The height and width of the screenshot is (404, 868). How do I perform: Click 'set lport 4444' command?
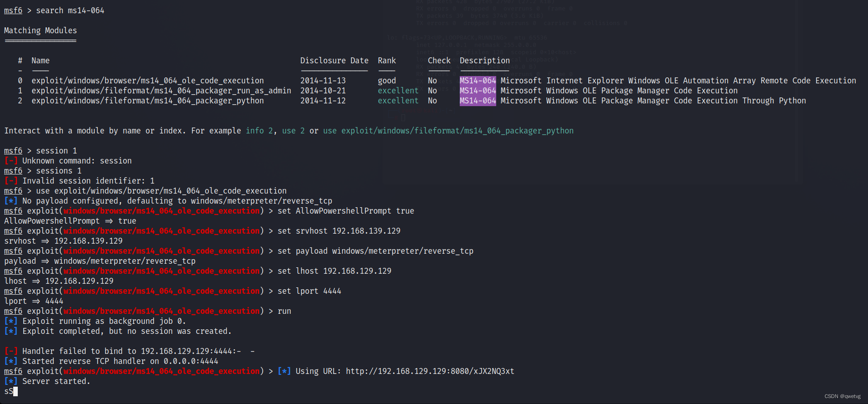[309, 291]
